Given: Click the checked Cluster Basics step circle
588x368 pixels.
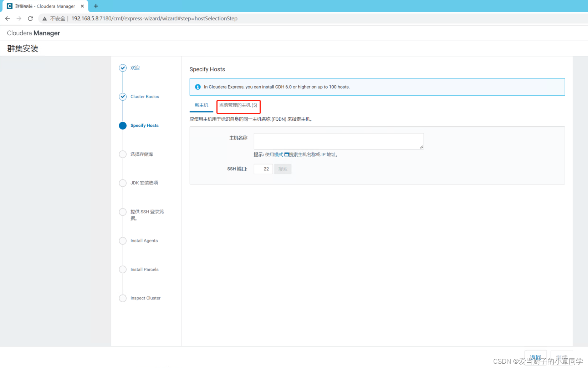Looking at the screenshot, I should [x=123, y=97].
